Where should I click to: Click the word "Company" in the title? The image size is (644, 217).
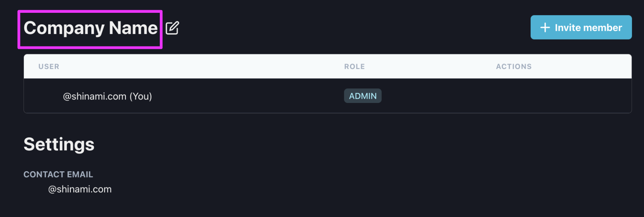click(64, 28)
